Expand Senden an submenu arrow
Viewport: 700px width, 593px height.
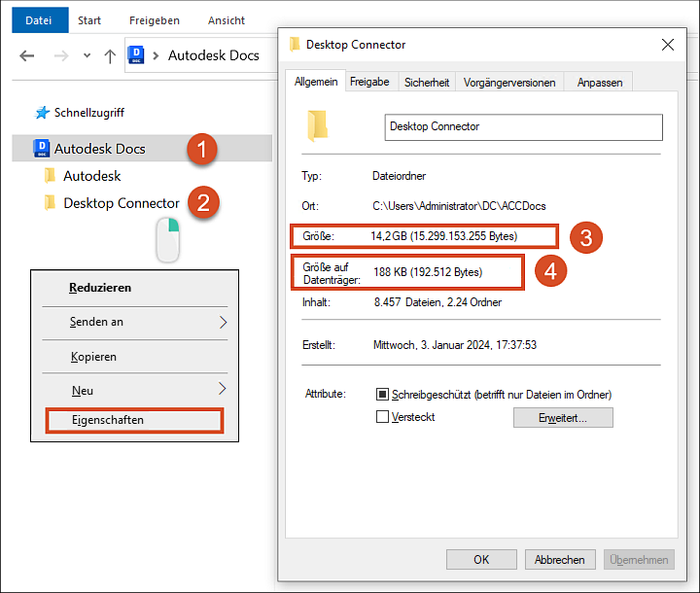(223, 322)
